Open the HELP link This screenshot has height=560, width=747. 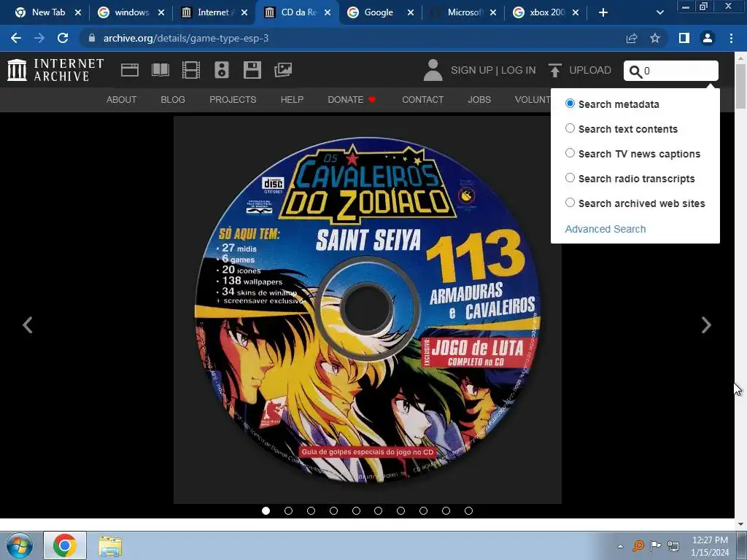(x=292, y=99)
